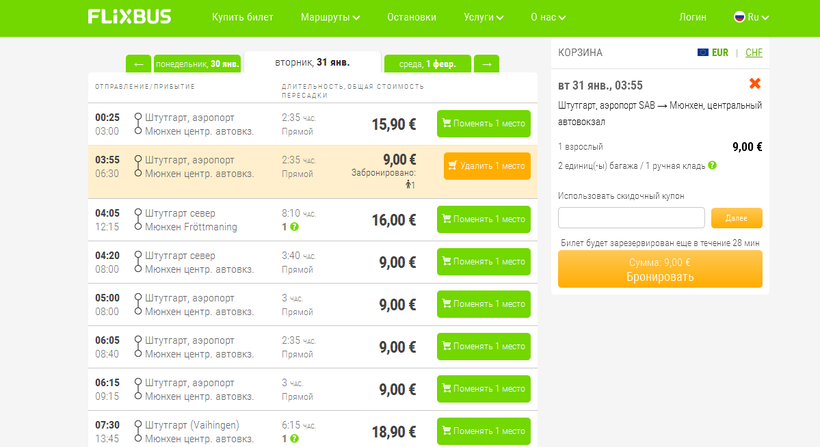Remove trip from cart with orange X
Screen dimensions: 820x447
pos(755,84)
